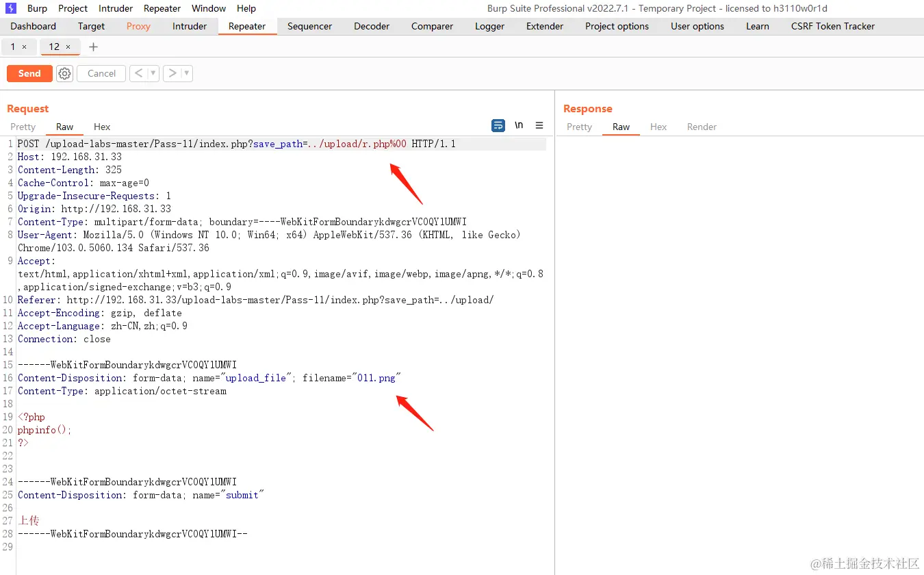Click the Accept-Language header line

103,326
